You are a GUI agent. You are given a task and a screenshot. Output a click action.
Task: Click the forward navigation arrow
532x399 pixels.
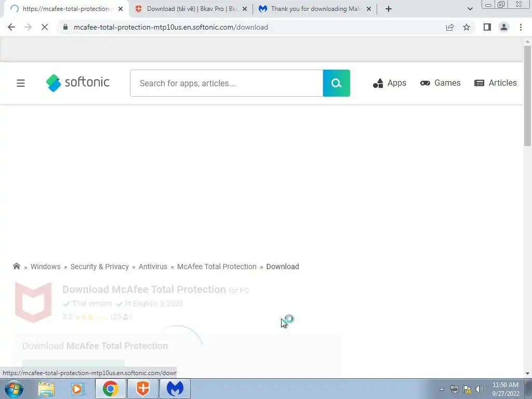(28, 27)
